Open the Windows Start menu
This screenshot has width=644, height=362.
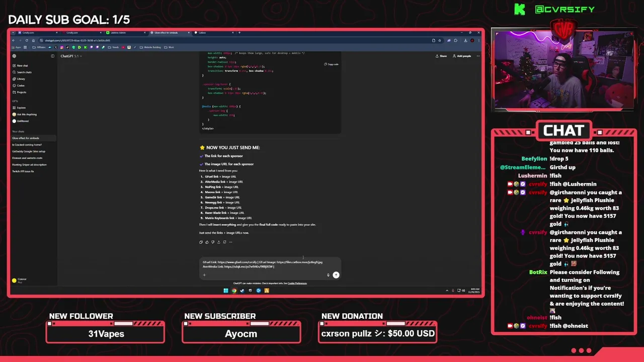[226, 291]
